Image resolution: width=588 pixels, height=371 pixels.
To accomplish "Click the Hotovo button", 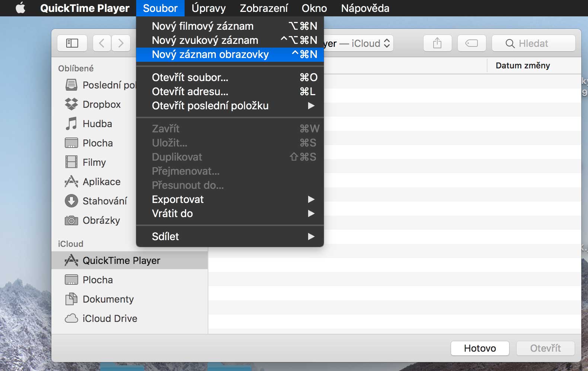I will click(x=480, y=348).
